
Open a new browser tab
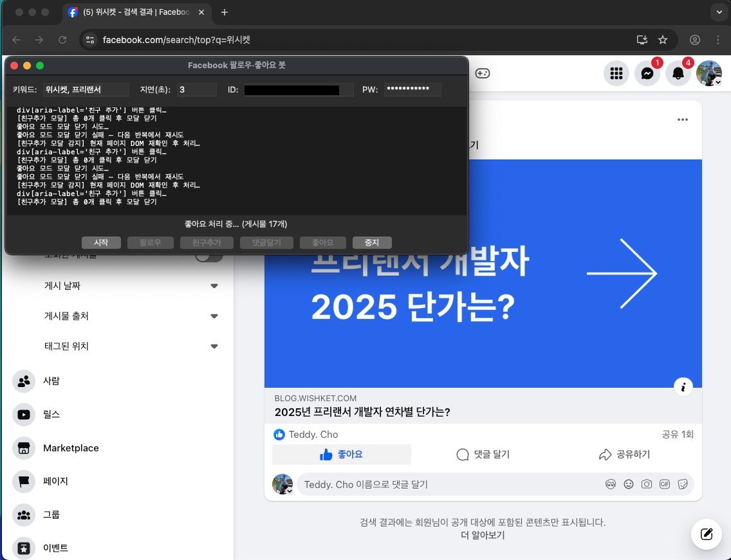coord(224,12)
